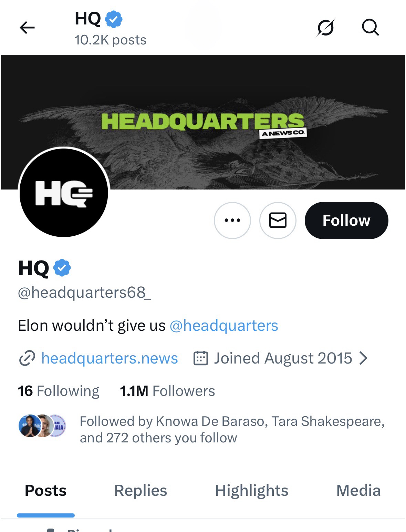Viewport: 406px width, 532px height.
Task: Tap mutual follower avatars cluster
Action: (42, 426)
